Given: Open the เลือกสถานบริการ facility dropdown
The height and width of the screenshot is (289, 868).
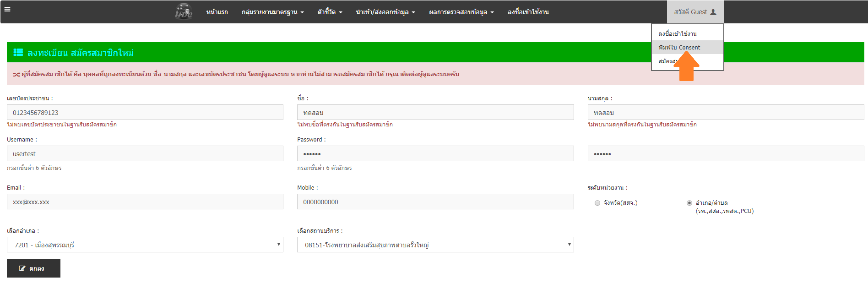Looking at the screenshot, I should (435, 245).
